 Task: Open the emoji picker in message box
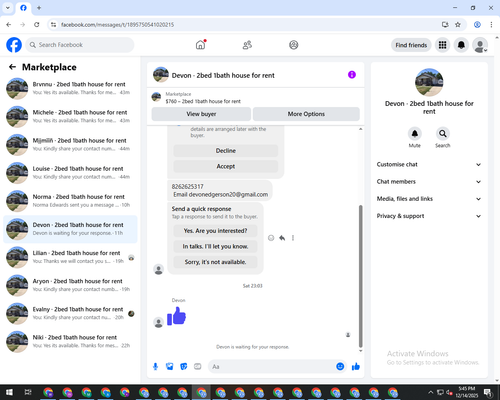(340, 367)
